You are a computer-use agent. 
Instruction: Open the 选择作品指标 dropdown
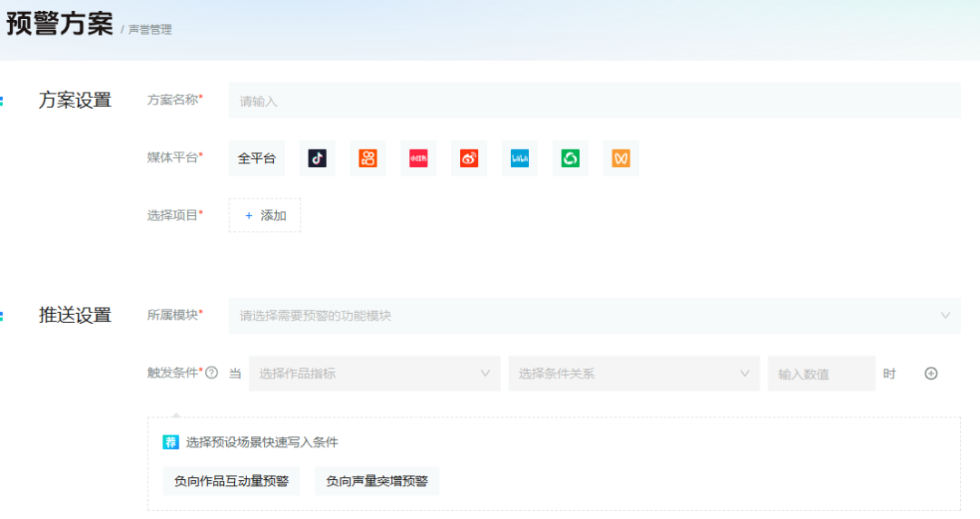(375, 373)
